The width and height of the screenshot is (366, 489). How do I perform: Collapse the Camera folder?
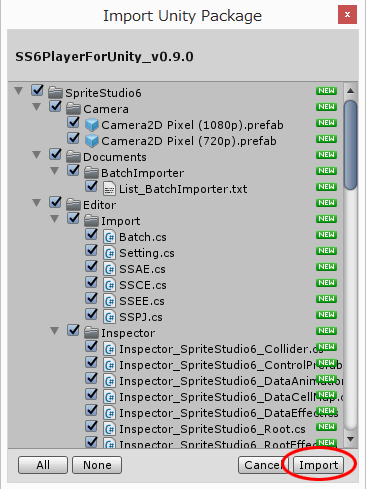pos(37,107)
